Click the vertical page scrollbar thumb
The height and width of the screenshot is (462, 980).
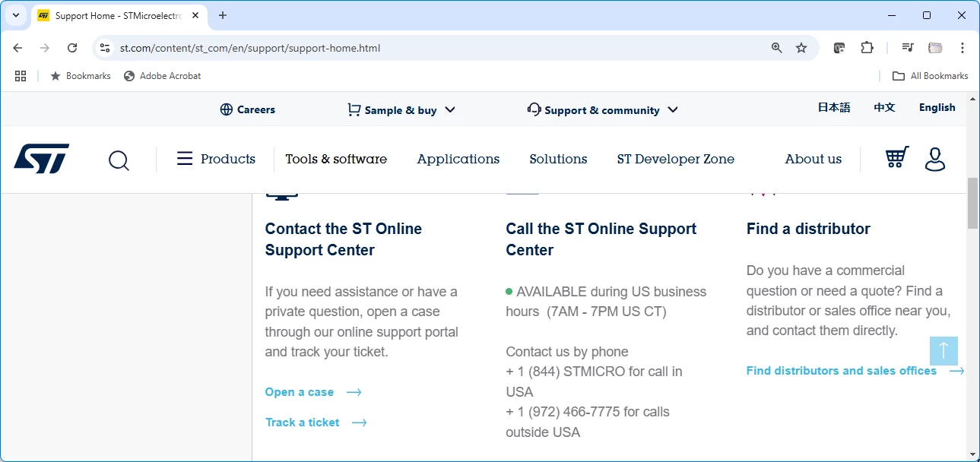coord(972,203)
